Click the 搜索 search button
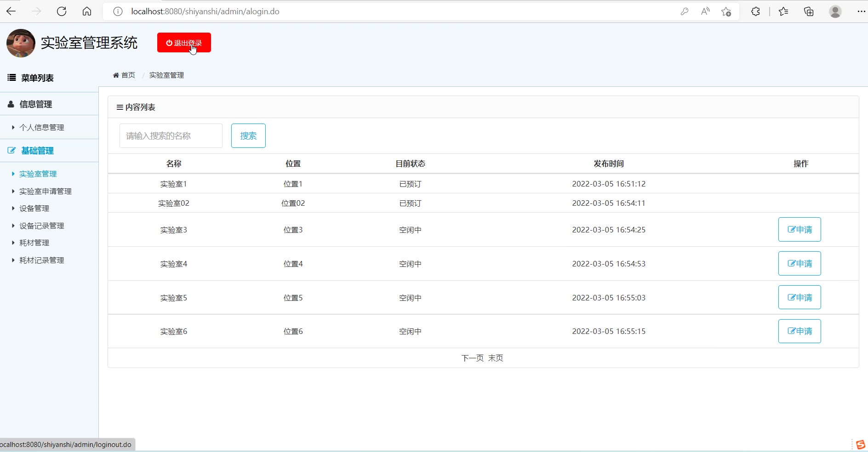Image resolution: width=868 pixels, height=452 pixels. [248, 136]
